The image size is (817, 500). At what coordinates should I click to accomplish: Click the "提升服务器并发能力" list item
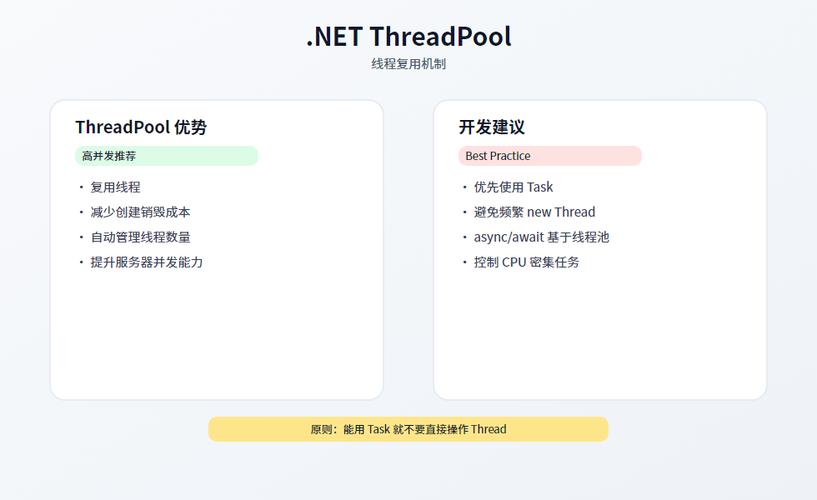[146, 262]
